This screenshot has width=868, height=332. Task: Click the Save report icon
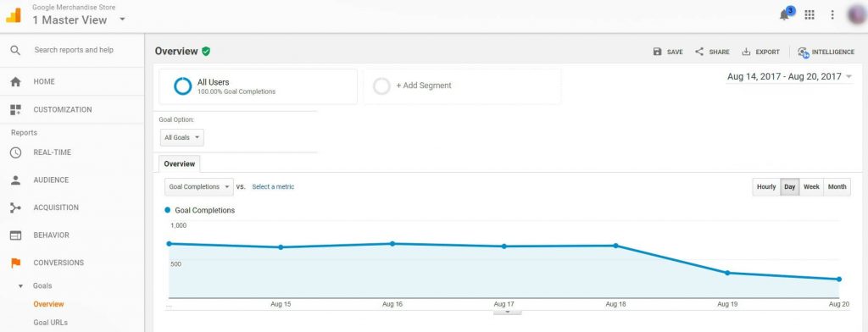click(x=657, y=52)
